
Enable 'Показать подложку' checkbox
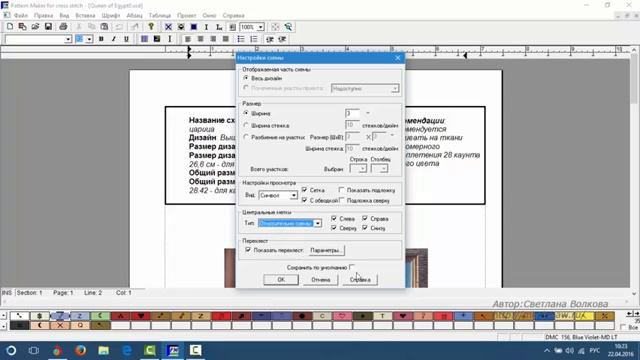[x=342, y=190]
